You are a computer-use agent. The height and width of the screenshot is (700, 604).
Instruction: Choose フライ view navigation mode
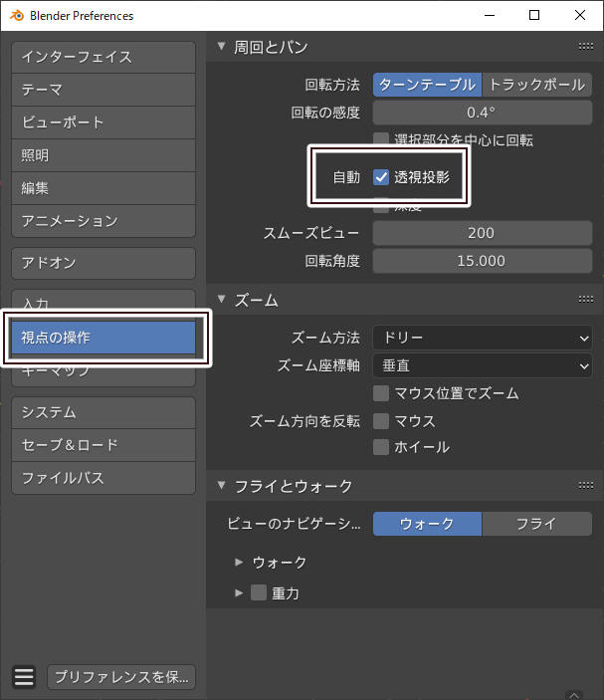[x=537, y=524]
